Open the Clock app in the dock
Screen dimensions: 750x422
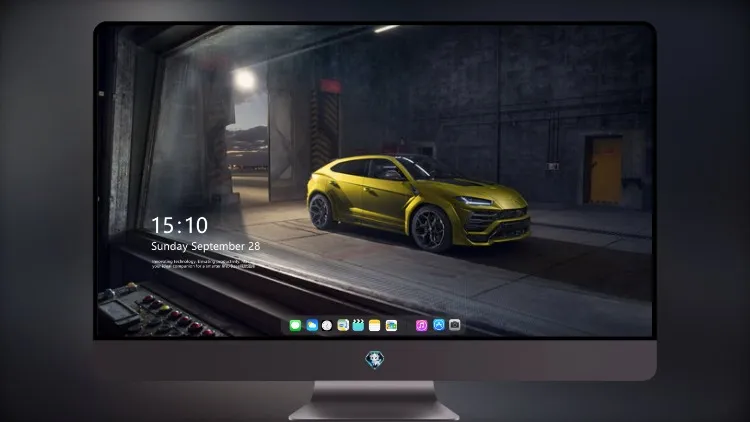pos(327,325)
